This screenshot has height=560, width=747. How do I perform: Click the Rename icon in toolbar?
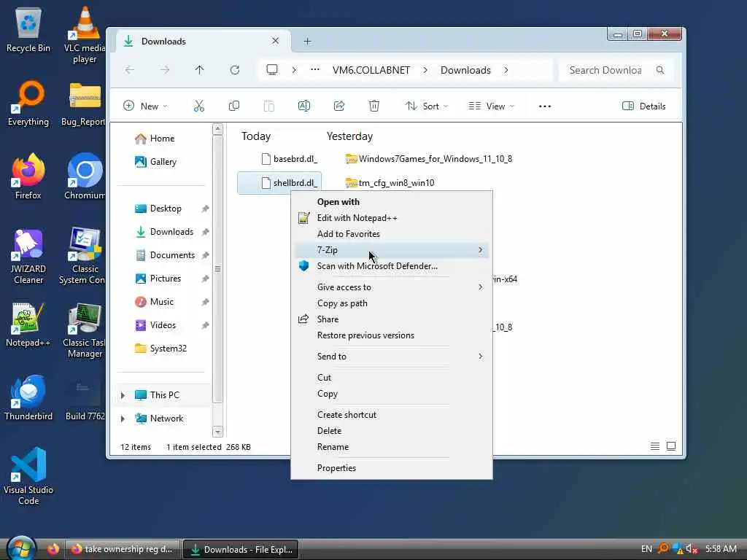304,106
